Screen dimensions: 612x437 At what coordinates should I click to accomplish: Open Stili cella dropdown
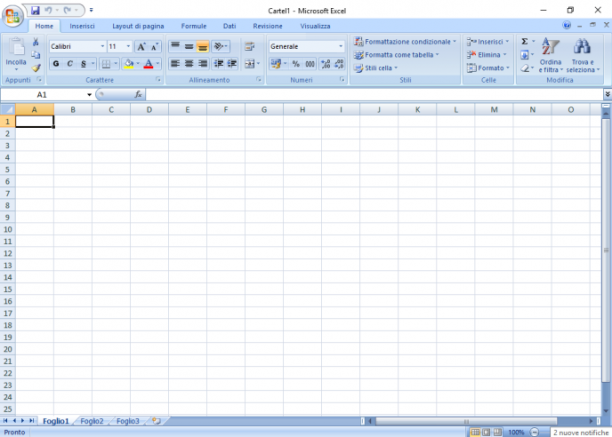pos(375,68)
